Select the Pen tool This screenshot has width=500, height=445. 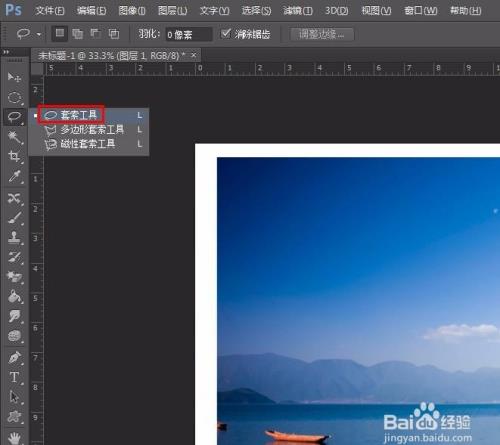pyautogui.click(x=14, y=358)
